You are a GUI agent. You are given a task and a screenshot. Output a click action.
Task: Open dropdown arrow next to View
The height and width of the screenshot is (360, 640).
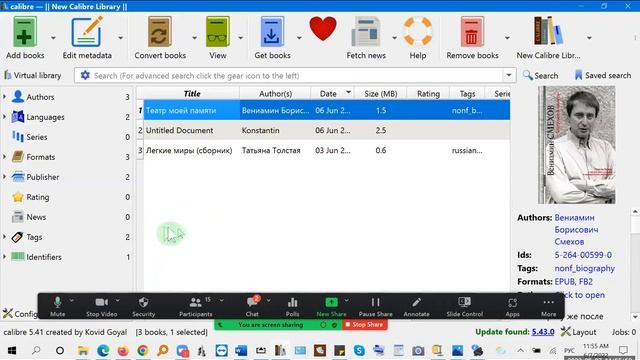click(240, 38)
